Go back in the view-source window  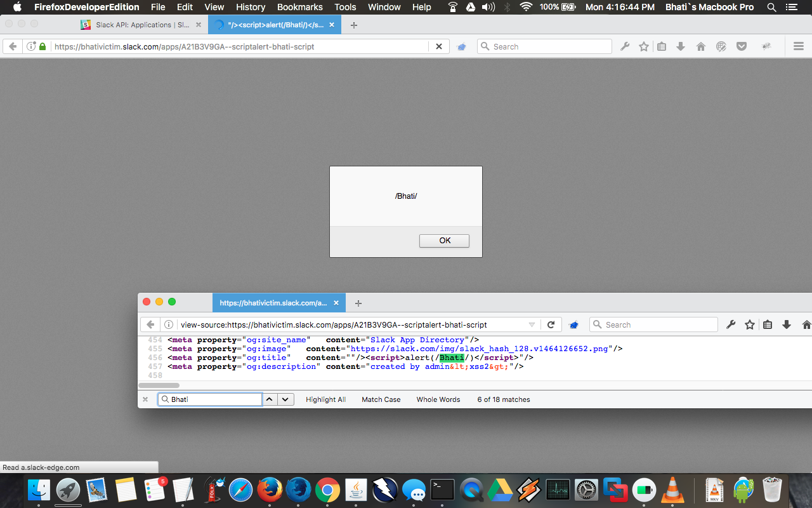(150, 324)
